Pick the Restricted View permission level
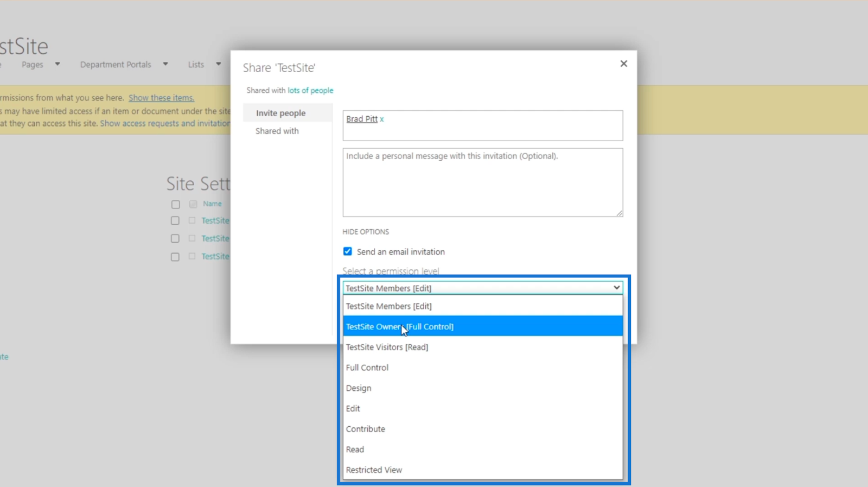Screen dimensions: 868x487 (482, 470)
